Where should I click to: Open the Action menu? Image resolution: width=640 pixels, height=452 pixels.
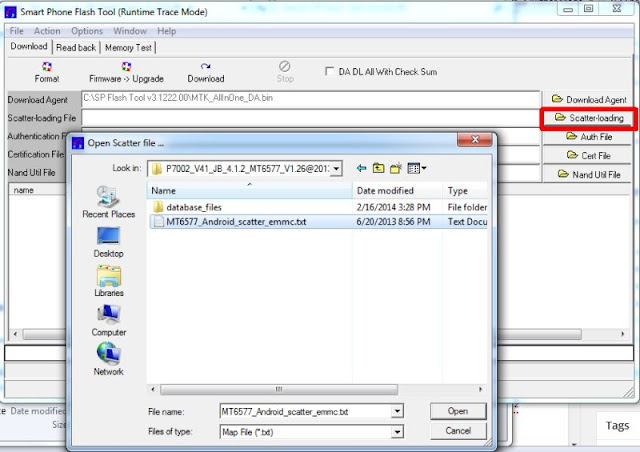point(47,31)
